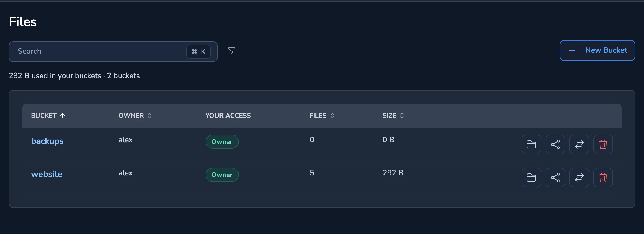Click owner alex in the website row
Screen dimensions: 644x234
coord(126,173)
